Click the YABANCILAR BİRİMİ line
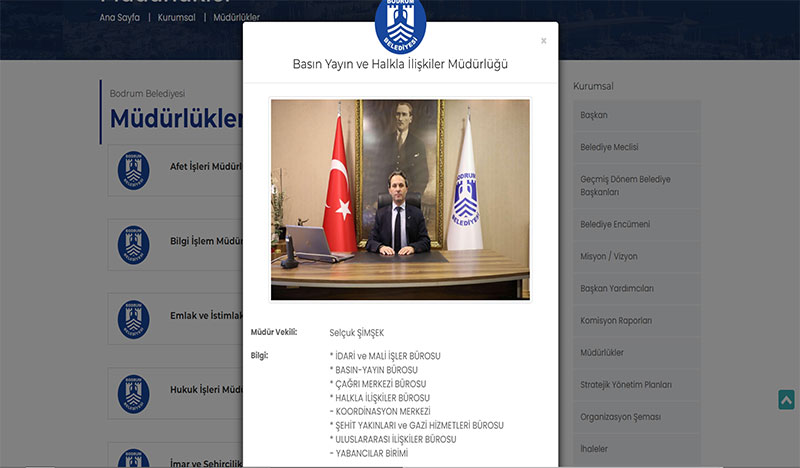Image resolution: width=800 pixels, height=468 pixels. [x=369, y=453]
